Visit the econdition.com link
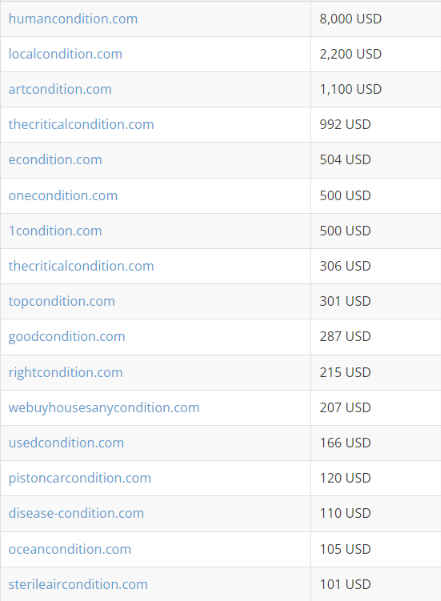The height and width of the screenshot is (601, 441). coord(55,160)
